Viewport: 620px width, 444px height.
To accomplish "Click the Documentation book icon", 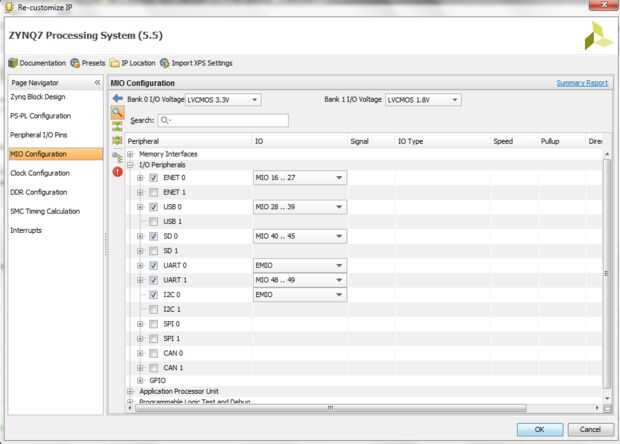I will [13, 63].
